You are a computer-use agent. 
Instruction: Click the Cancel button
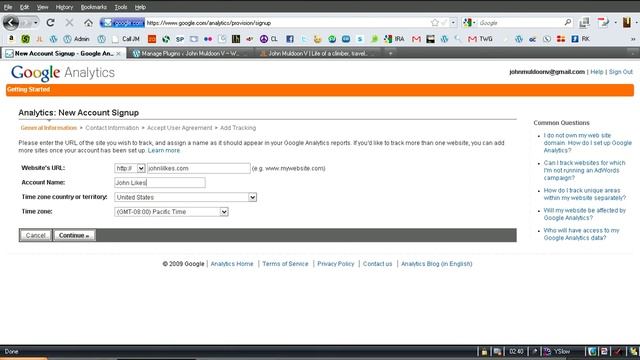point(36,236)
